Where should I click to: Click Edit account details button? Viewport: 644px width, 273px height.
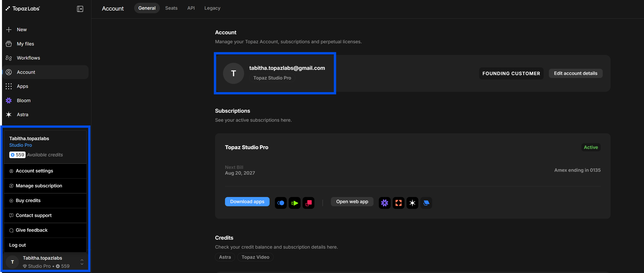tap(575, 73)
